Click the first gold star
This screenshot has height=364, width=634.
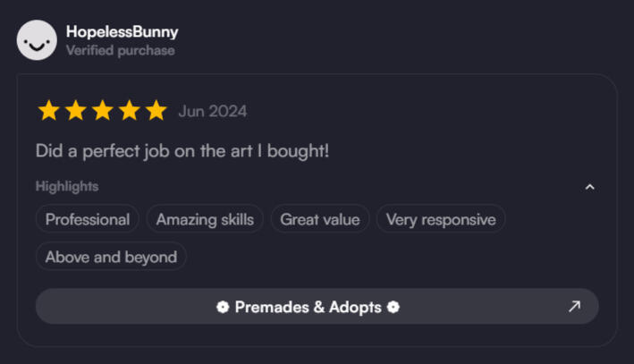(48, 111)
